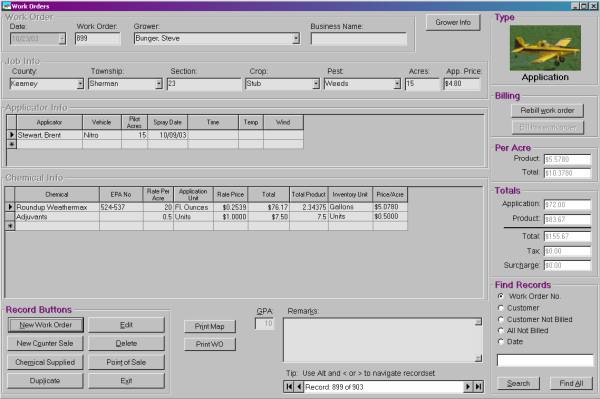Click Chemical Supplied button
600x399 pixels.
45,362
